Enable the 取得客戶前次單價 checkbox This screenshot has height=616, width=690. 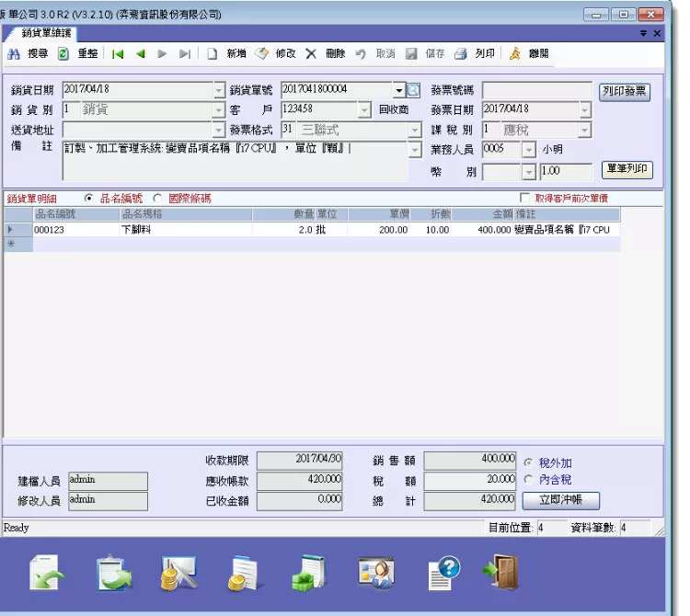coord(525,198)
